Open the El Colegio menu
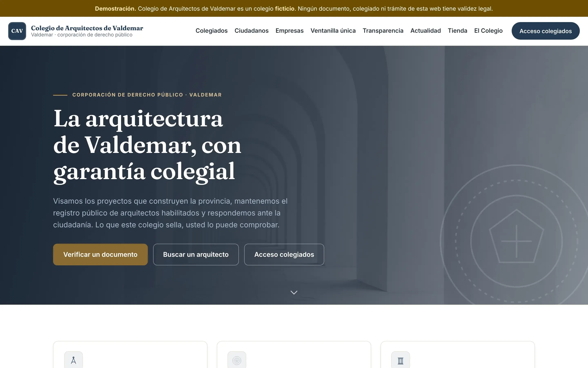 pyautogui.click(x=488, y=31)
